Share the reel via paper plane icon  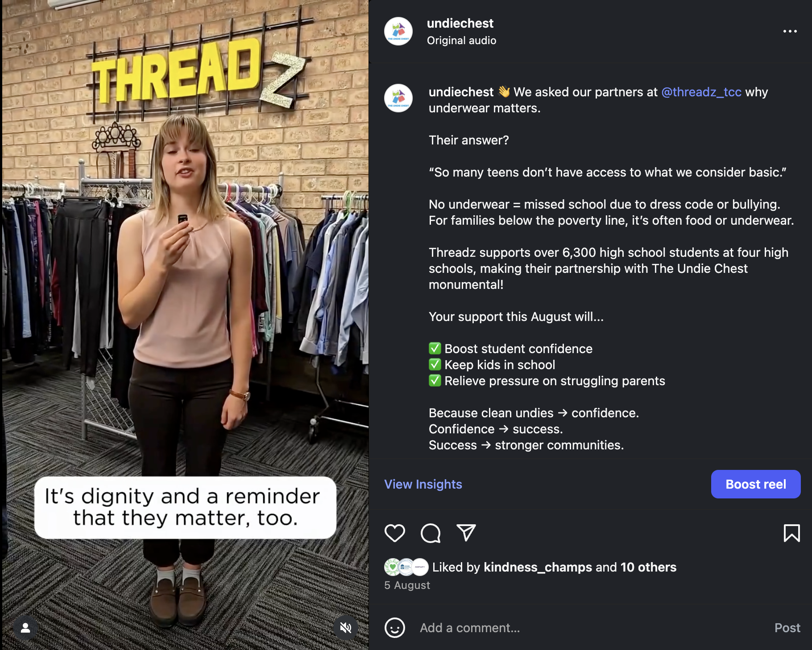(x=466, y=533)
